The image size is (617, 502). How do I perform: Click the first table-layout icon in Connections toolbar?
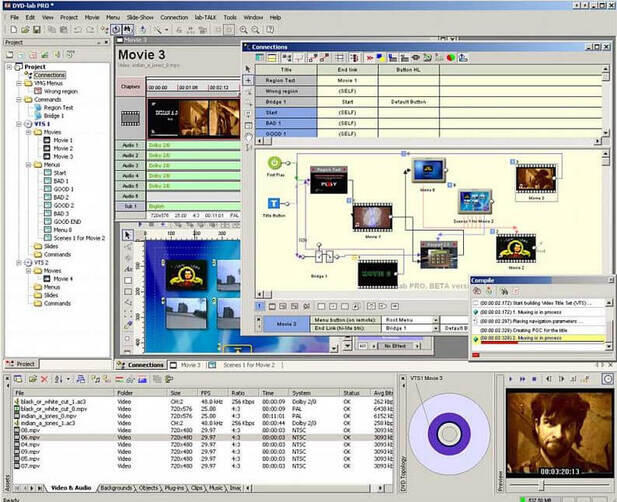260,58
